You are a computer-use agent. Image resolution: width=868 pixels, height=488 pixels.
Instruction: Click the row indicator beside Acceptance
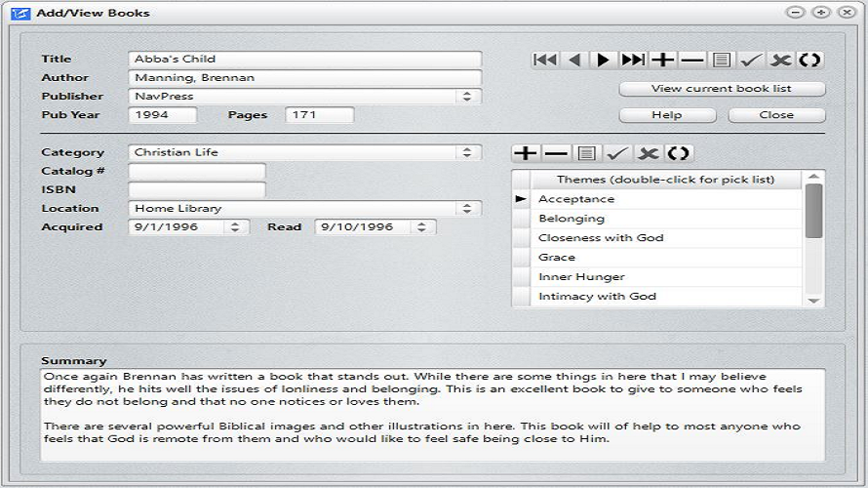521,199
